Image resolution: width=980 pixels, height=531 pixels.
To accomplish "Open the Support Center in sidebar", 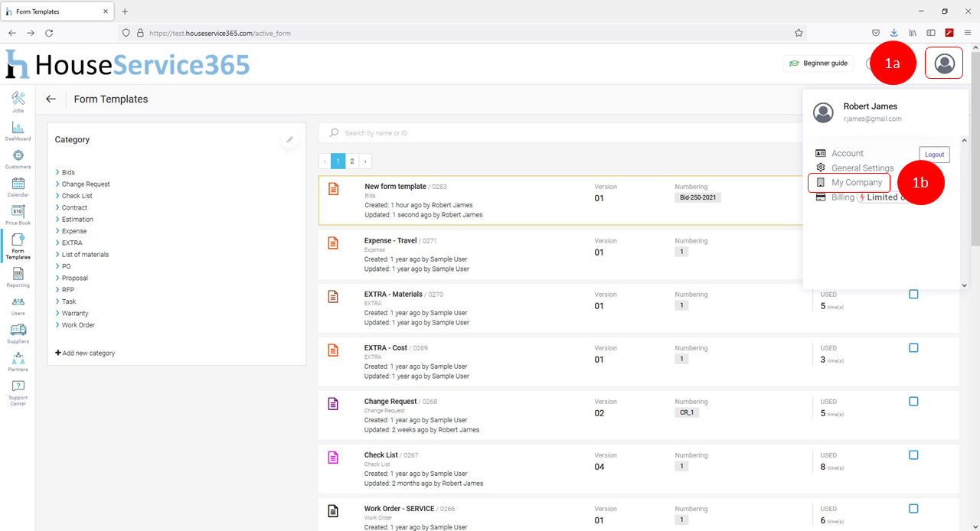I will point(18,393).
